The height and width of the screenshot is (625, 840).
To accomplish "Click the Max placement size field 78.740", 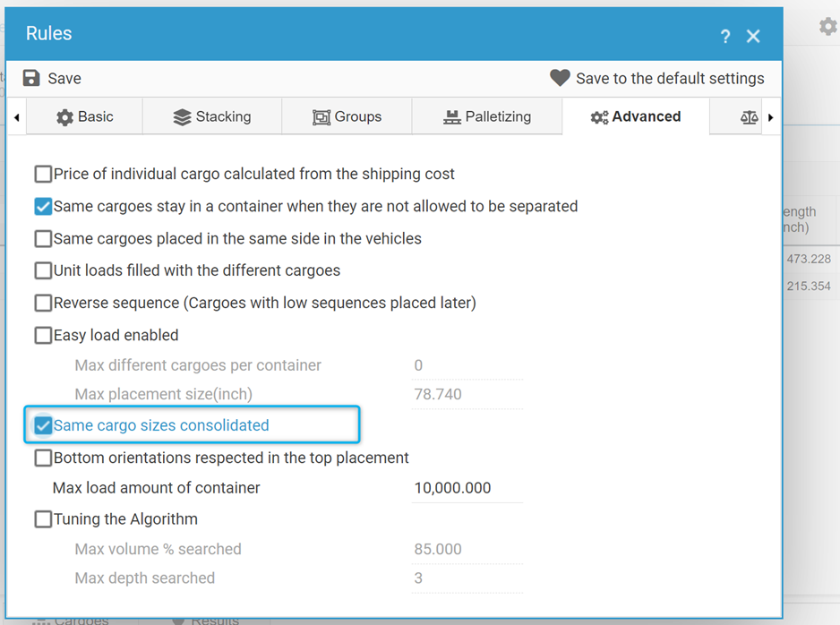I will (x=467, y=395).
